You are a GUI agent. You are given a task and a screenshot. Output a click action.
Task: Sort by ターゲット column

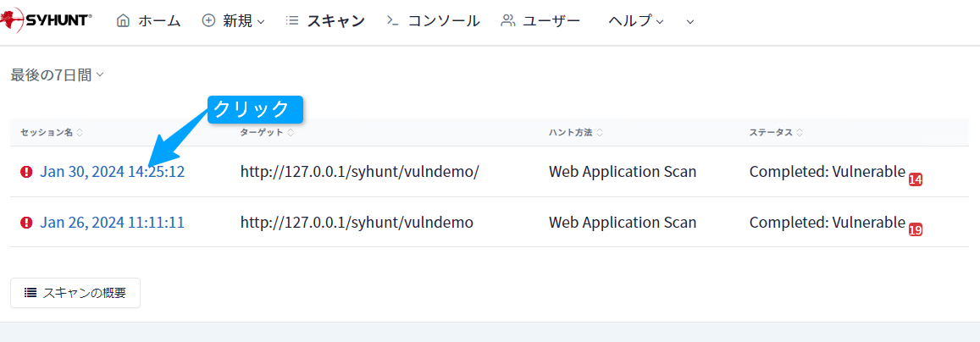click(x=268, y=132)
